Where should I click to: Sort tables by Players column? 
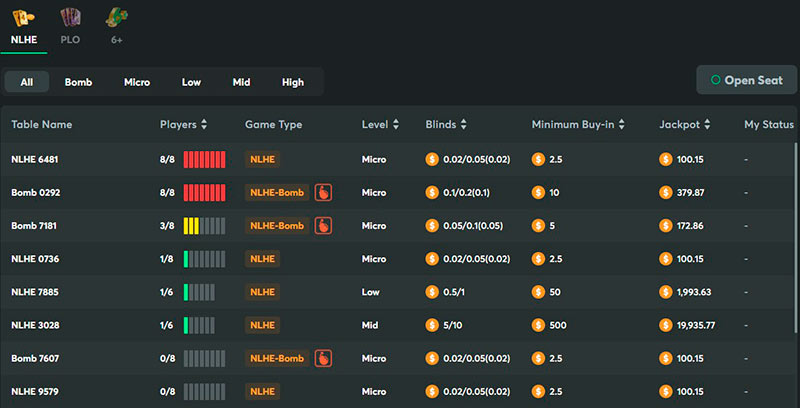pos(184,125)
